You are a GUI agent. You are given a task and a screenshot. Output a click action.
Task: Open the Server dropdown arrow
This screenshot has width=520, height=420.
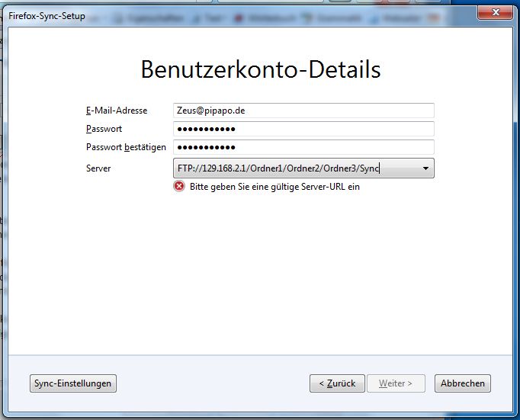point(425,168)
